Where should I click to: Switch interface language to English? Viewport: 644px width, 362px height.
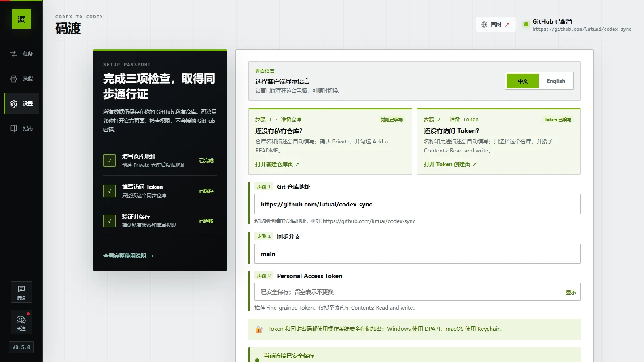tap(556, 81)
